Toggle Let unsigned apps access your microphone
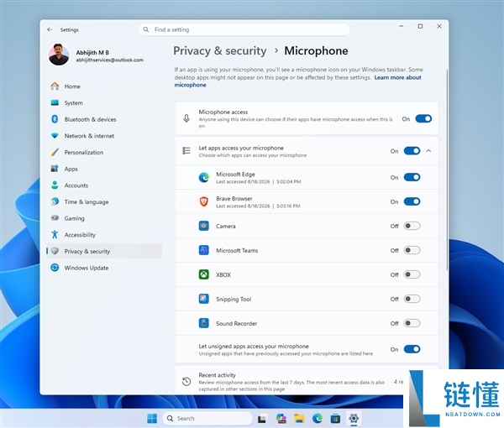 coord(412,349)
